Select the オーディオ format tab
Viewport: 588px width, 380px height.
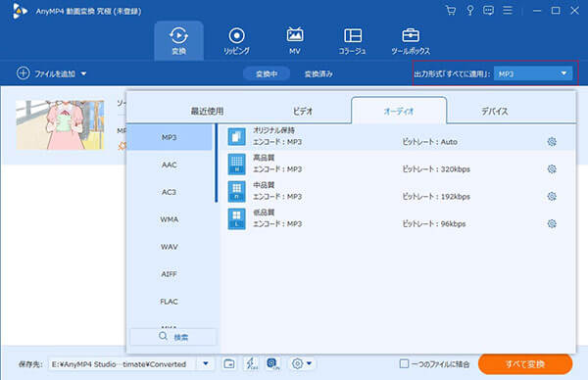(x=399, y=111)
